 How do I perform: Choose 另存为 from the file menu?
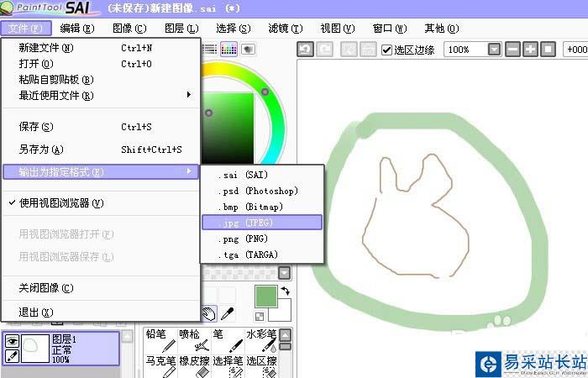pyautogui.click(x=101, y=150)
